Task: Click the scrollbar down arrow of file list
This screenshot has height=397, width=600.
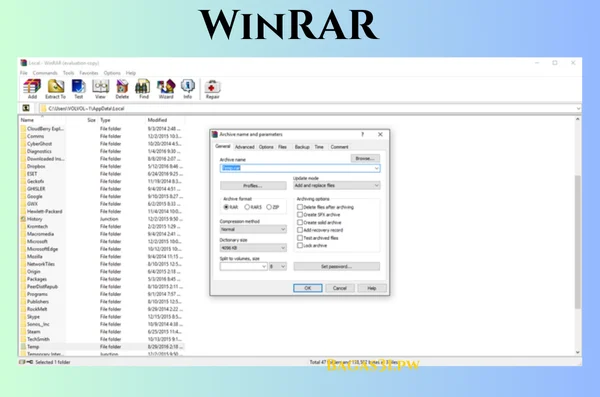Action: coord(578,353)
